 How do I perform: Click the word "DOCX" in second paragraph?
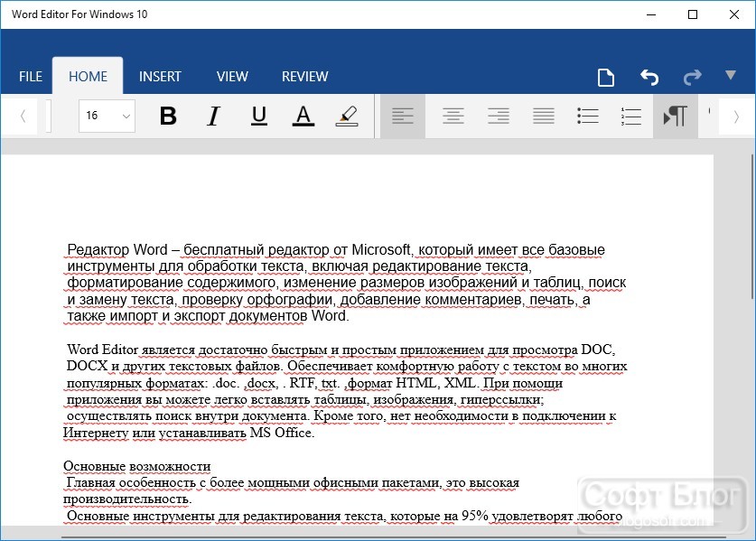(x=87, y=366)
